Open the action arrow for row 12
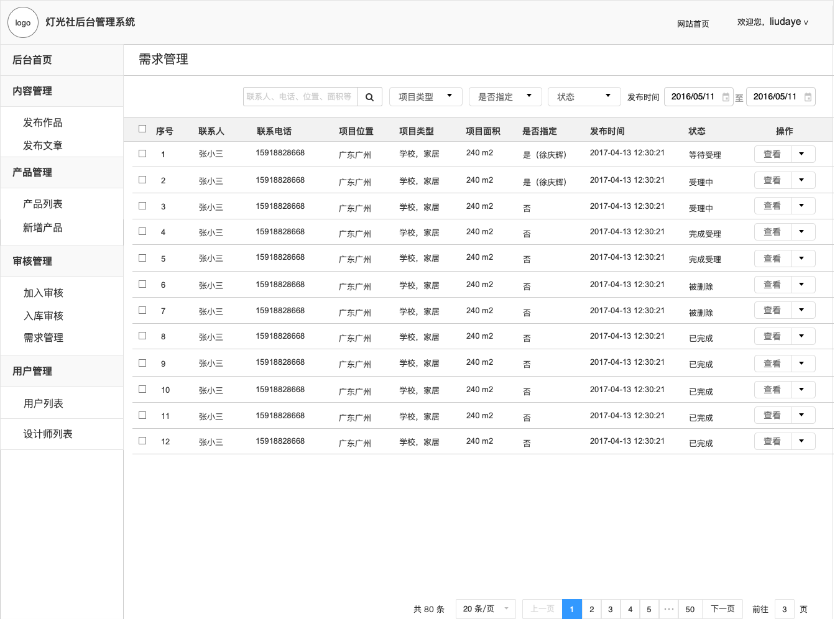840x619 pixels. pos(802,441)
